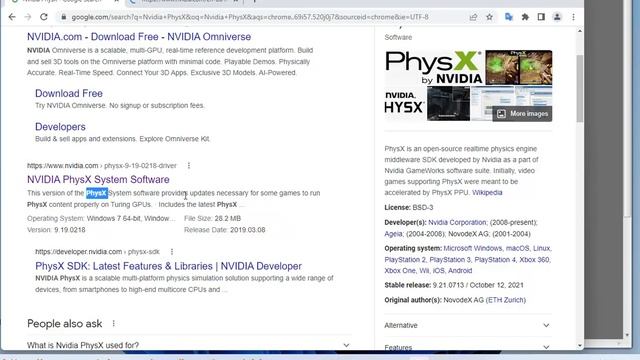Open the Download Free sitelink

click(x=69, y=93)
